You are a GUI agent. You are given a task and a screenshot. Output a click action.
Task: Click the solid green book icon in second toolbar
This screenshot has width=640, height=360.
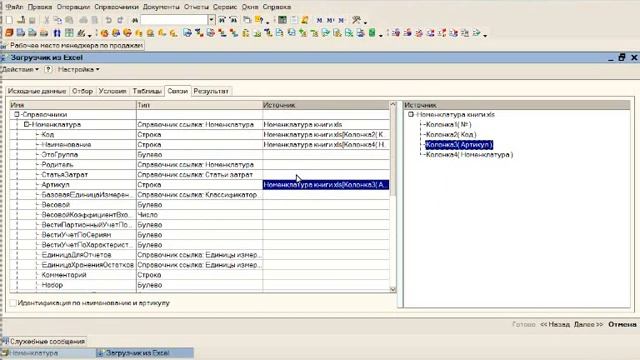[x=372, y=33]
